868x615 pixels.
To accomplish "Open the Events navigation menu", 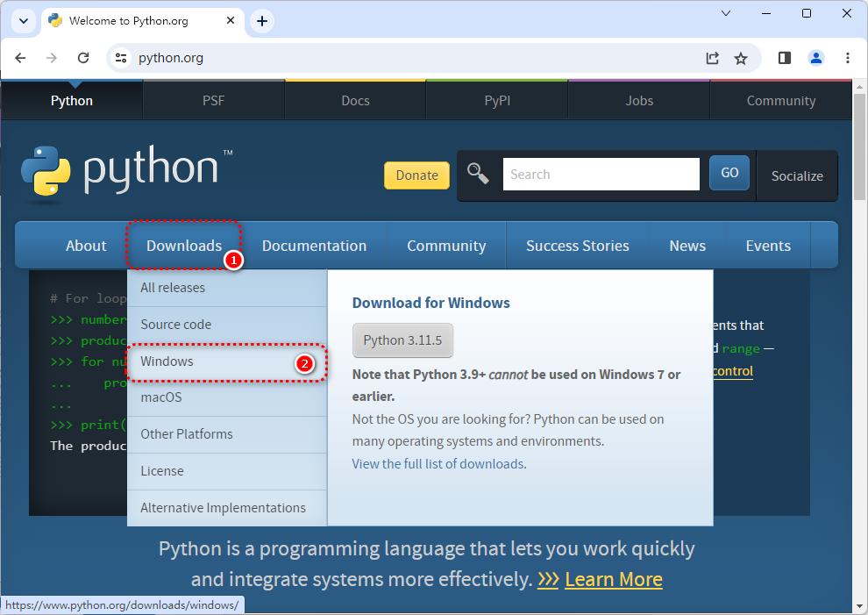I will [768, 246].
